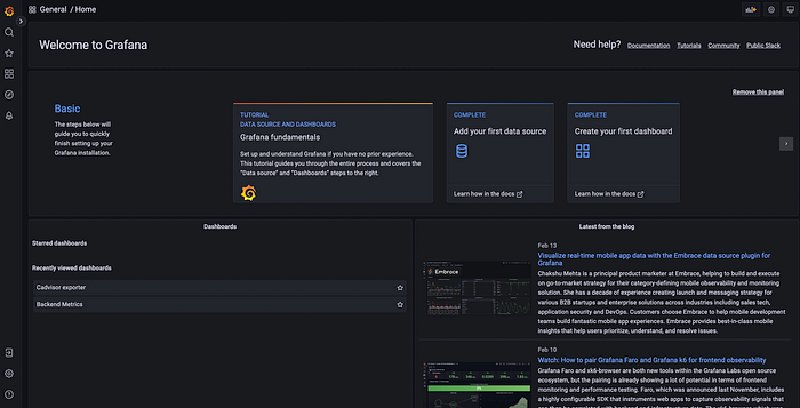Viewport: 800px width, 408px height.
Task: Open the Configuration gear in the sidebar
Action: (x=9, y=373)
